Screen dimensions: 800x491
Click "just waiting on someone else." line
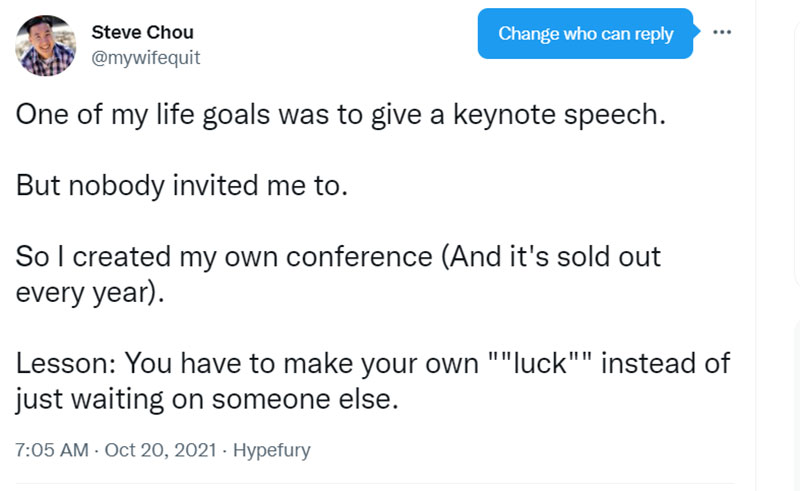207,398
